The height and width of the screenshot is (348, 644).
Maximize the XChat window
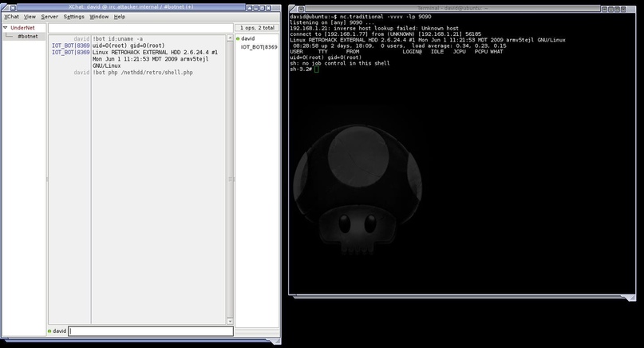(x=262, y=7)
